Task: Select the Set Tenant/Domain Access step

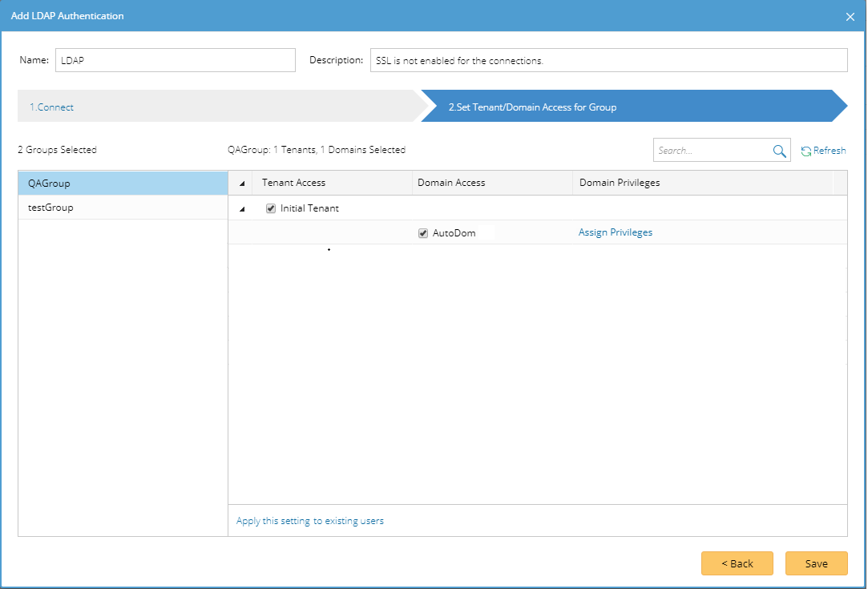Action: coord(532,107)
